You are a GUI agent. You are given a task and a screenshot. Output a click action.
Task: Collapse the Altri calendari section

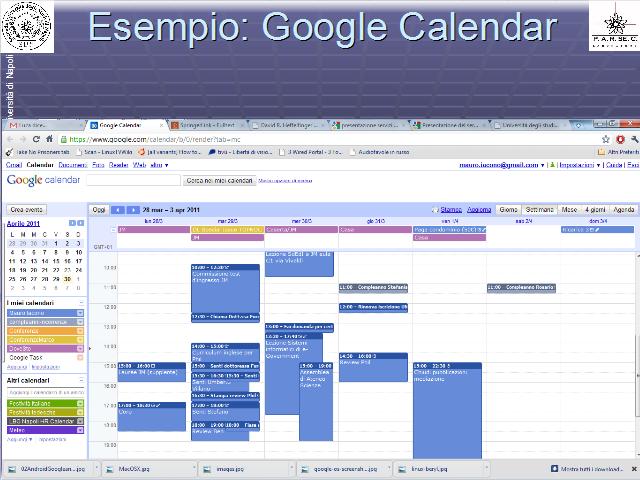tap(81, 380)
